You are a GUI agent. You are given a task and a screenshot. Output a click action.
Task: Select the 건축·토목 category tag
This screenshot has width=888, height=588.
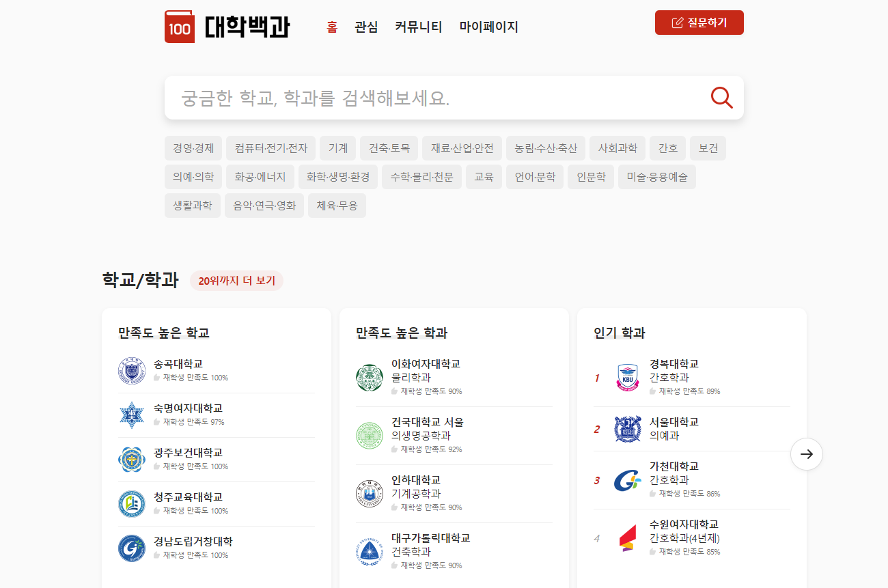389,148
